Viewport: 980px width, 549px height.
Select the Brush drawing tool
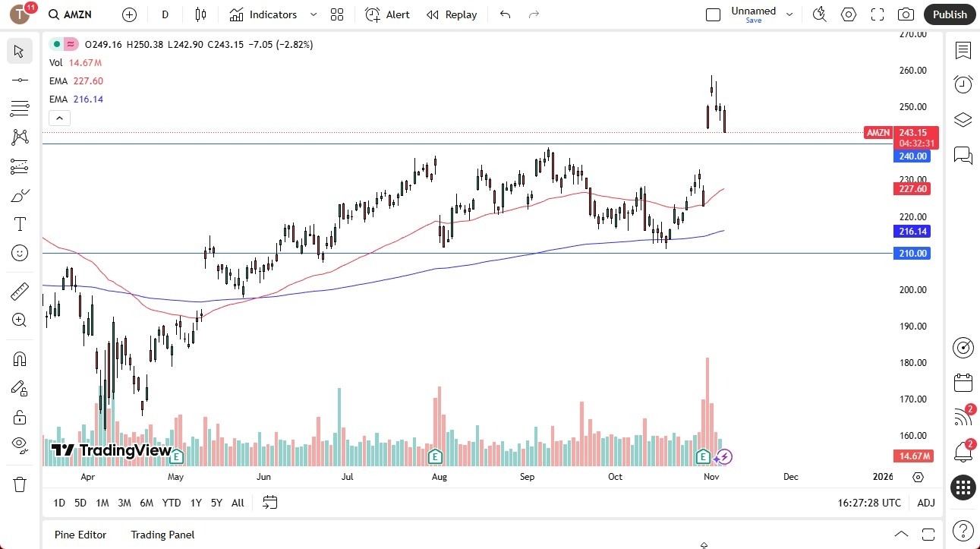pos(20,195)
